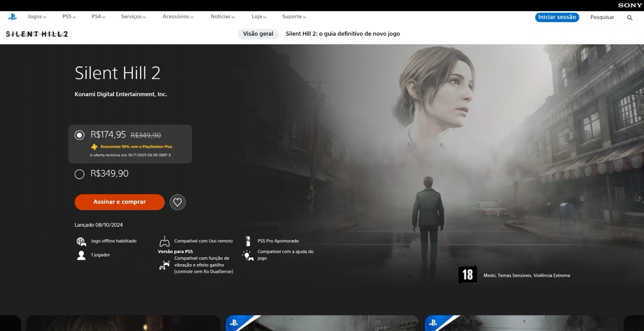Add Silent Hill 2 to wishlist heart
Image resolution: width=644 pixels, height=331 pixels.
tap(178, 202)
